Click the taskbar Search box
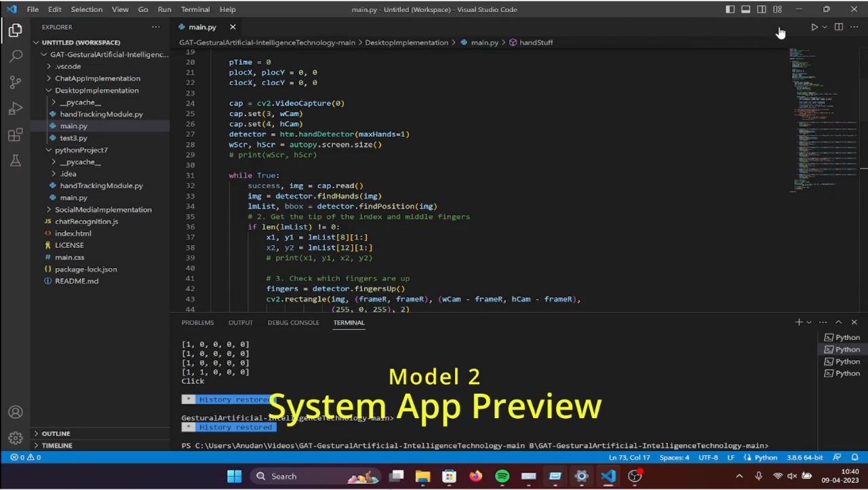 click(x=317, y=476)
